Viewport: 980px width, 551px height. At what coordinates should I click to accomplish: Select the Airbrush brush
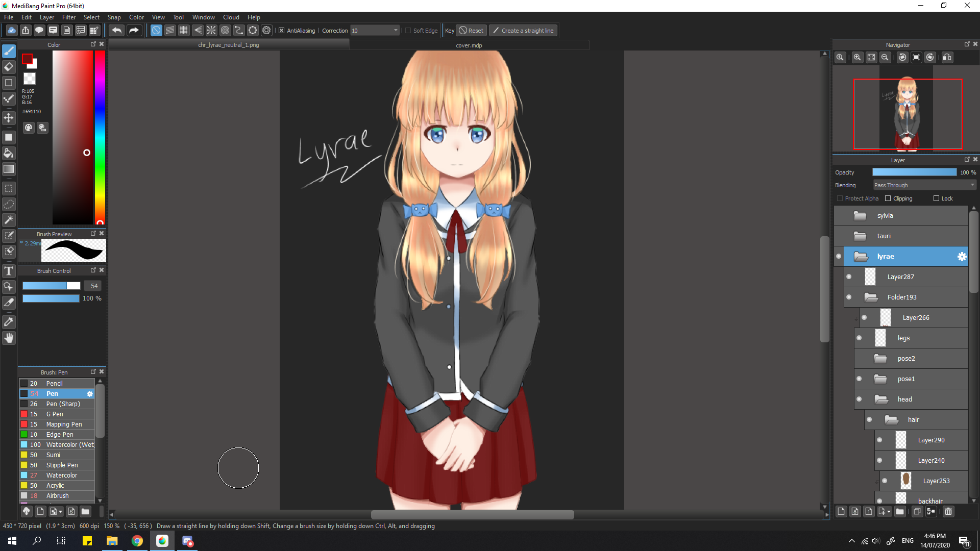57,496
